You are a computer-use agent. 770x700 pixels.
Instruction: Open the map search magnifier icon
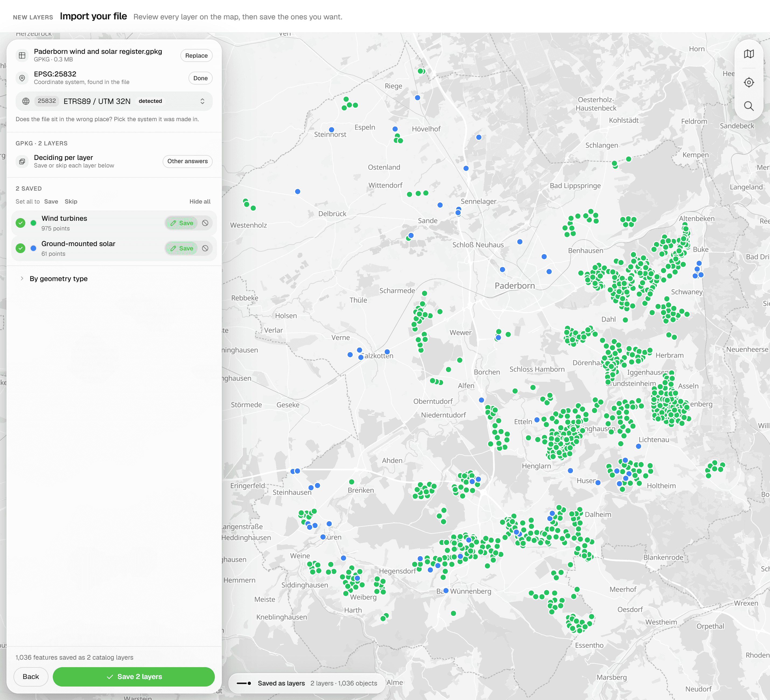(749, 106)
